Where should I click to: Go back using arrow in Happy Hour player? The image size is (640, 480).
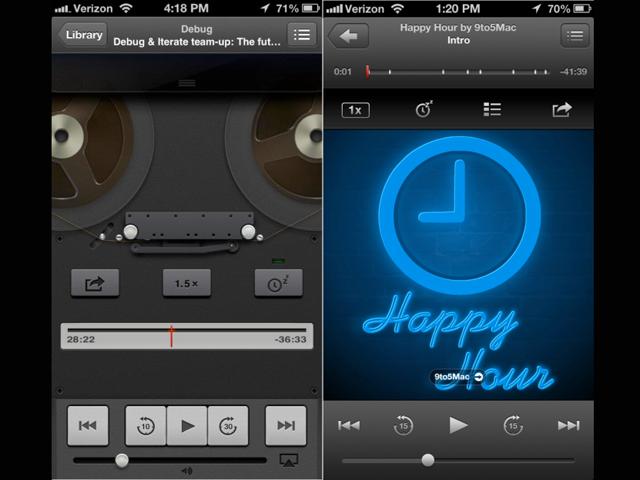coord(348,36)
